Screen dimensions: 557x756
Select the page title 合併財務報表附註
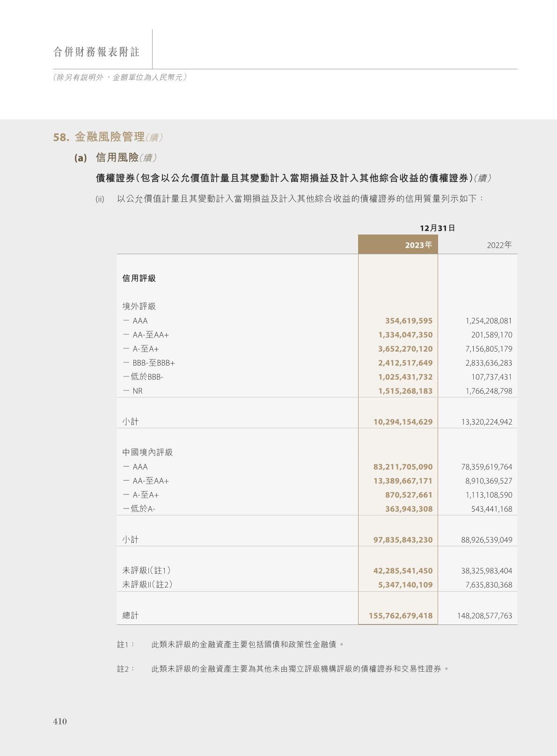(96, 52)
